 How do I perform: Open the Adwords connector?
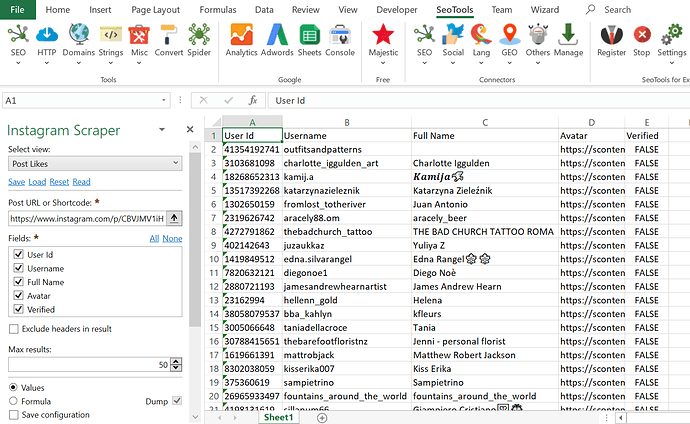point(277,35)
